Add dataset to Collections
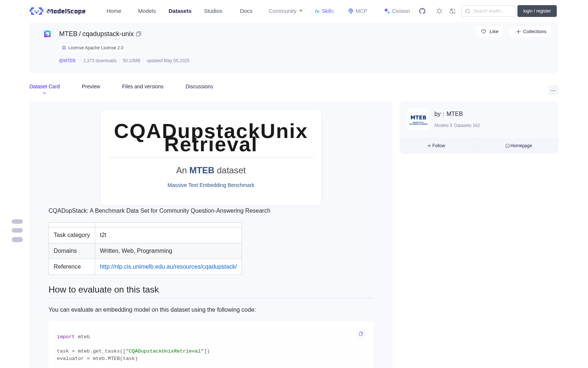The width and height of the screenshot is (588, 368). tap(531, 32)
